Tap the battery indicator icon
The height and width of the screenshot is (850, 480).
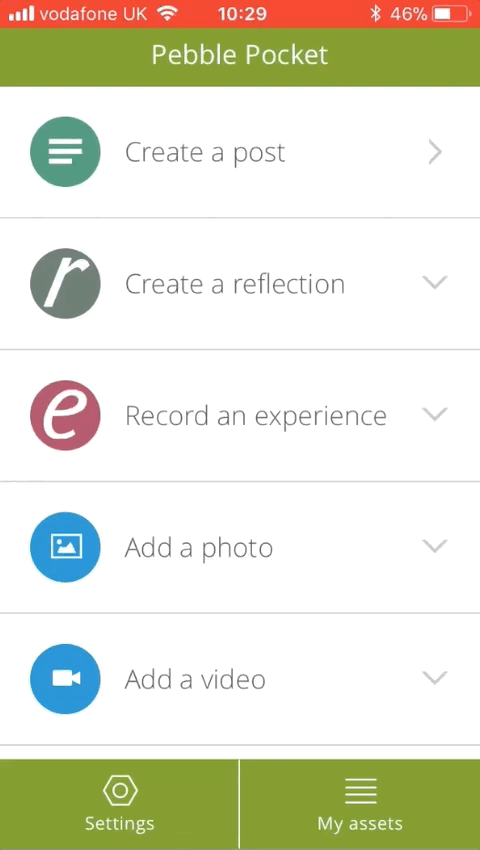451,14
